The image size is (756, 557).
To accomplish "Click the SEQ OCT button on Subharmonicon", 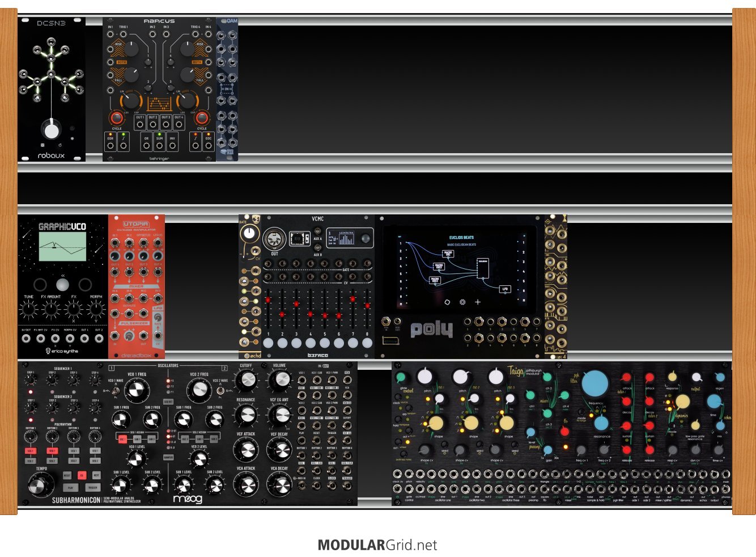I will [168, 402].
